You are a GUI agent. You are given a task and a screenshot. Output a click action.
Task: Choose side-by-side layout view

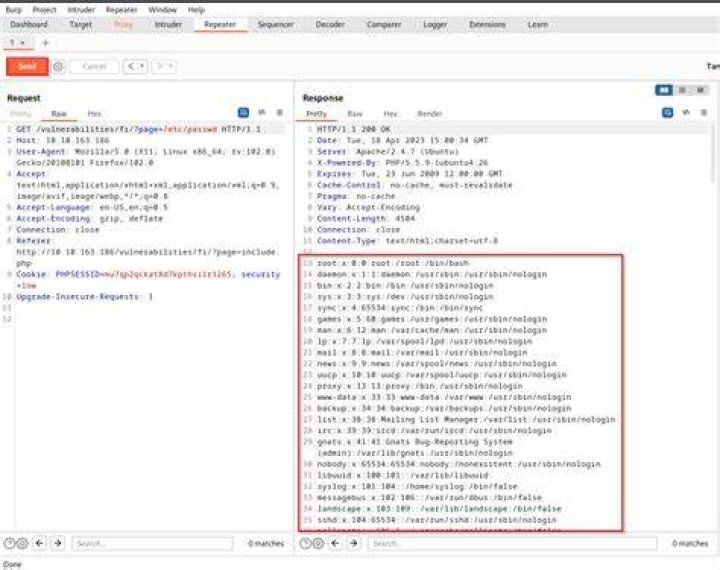click(664, 90)
